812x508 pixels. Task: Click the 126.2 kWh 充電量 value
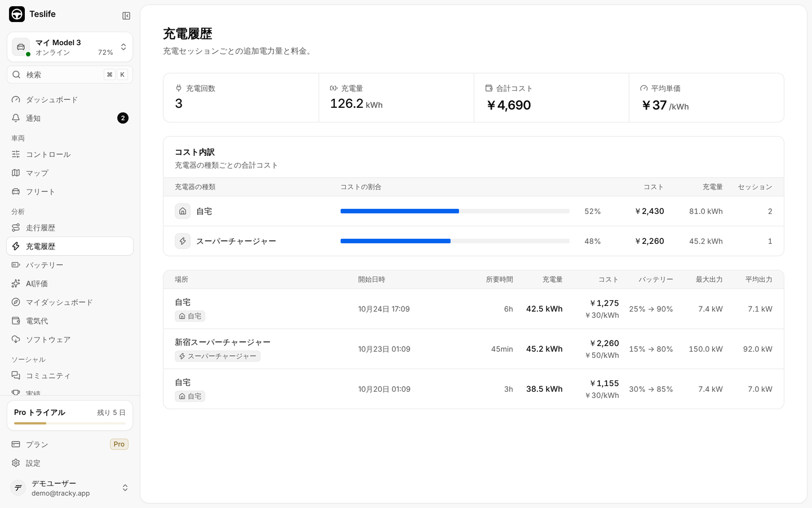coord(356,104)
